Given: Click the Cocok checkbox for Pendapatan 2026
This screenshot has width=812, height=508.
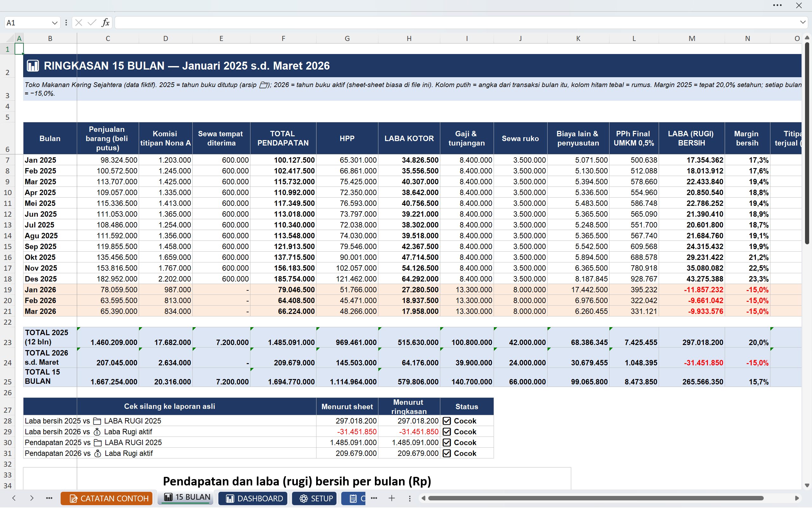Looking at the screenshot, I should [x=446, y=453].
